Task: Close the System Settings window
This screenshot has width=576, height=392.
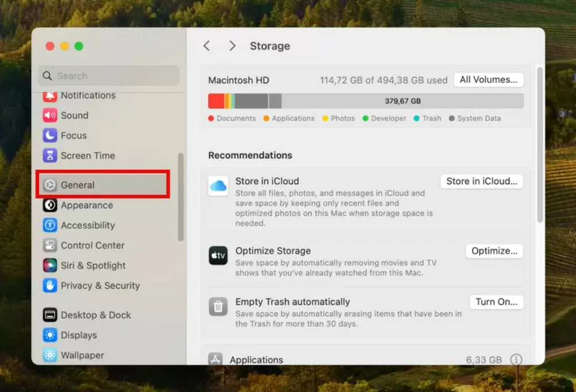Action: tap(50, 47)
